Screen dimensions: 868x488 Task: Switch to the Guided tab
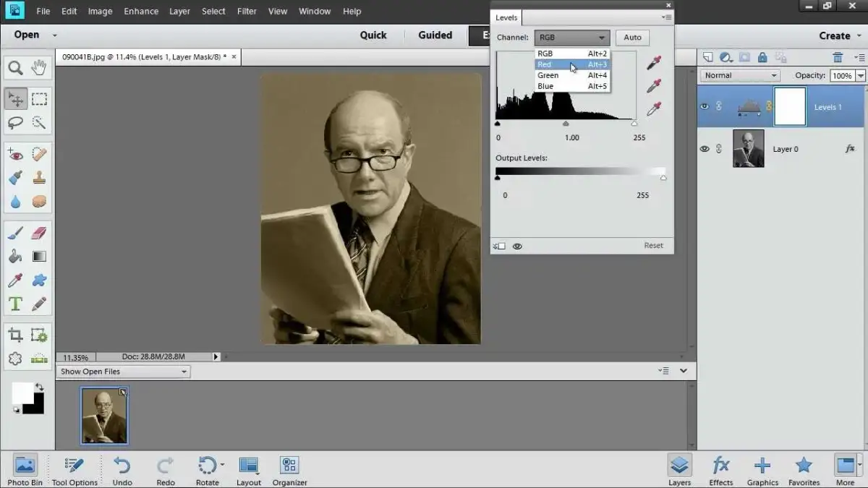click(x=434, y=35)
